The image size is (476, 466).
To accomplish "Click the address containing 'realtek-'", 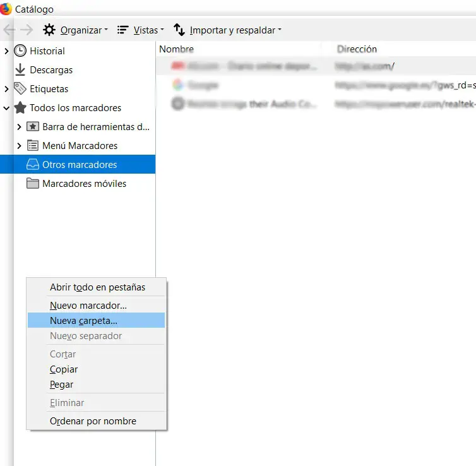I will [405, 104].
